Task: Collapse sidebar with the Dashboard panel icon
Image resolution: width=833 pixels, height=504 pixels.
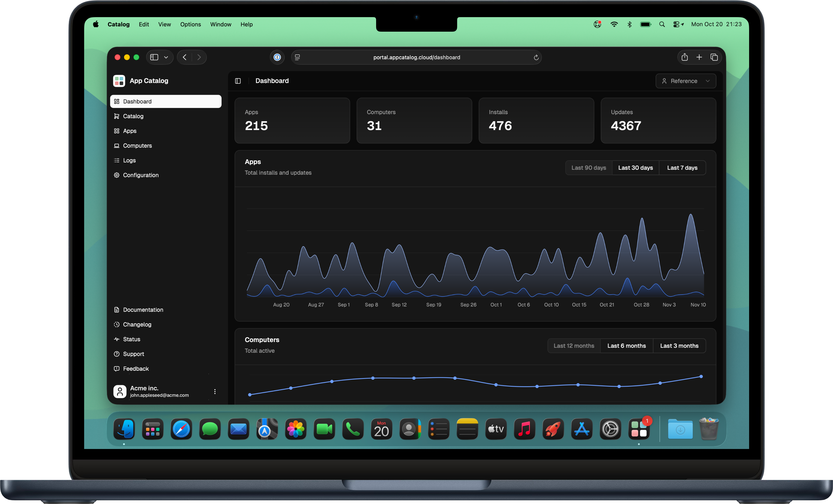Action: tap(238, 81)
